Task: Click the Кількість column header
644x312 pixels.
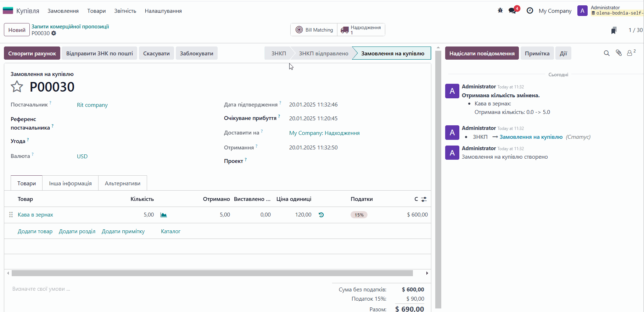Action: (142, 199)
